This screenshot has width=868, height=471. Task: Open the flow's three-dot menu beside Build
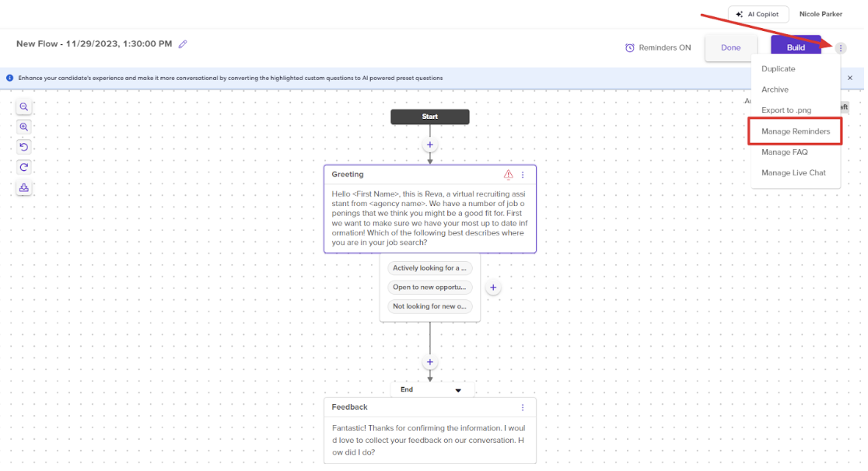pyautogui.click(x=840, y=48)
